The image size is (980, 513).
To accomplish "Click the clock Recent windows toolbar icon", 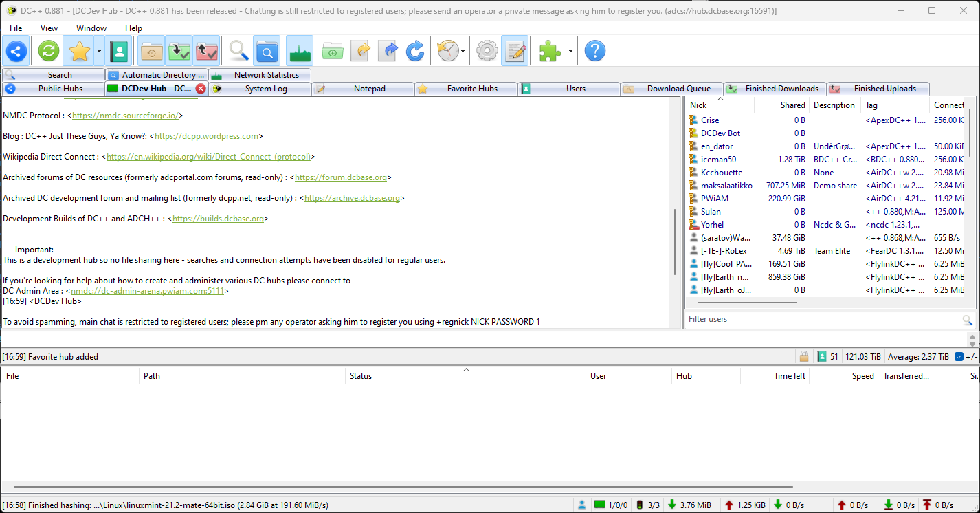I will click(x=447, y=51).
